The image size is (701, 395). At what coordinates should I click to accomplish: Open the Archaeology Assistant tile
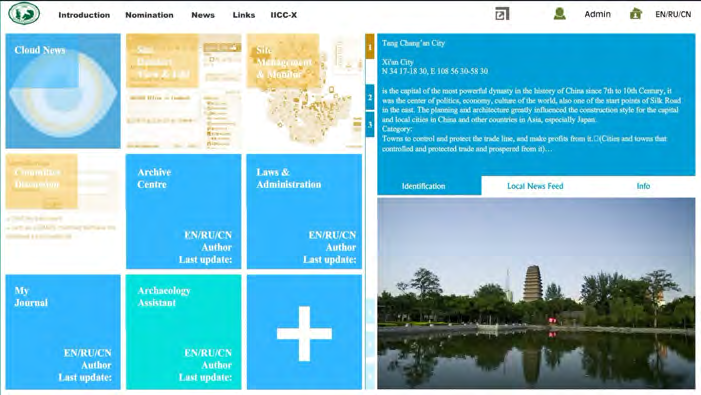[183, 332]
